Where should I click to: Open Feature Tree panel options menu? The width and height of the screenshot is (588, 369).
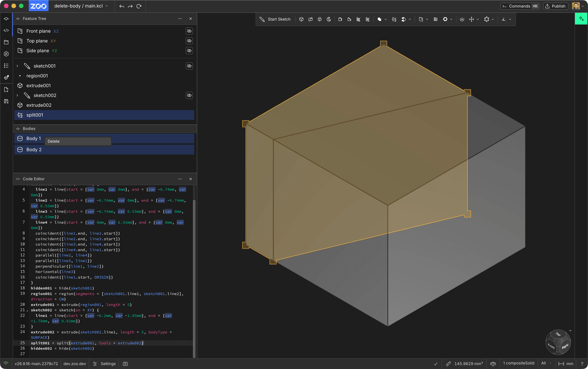click(180, 19)
